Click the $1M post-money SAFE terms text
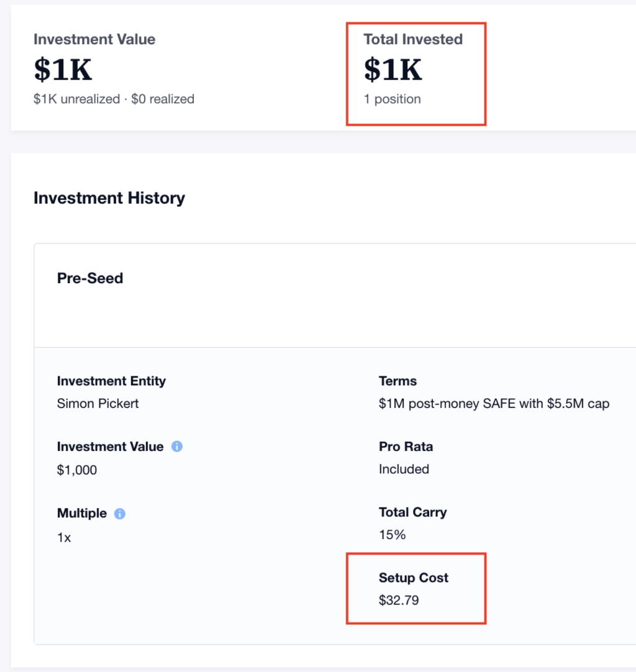This screenshot has height=672, width=636. [x=494, y=404]
